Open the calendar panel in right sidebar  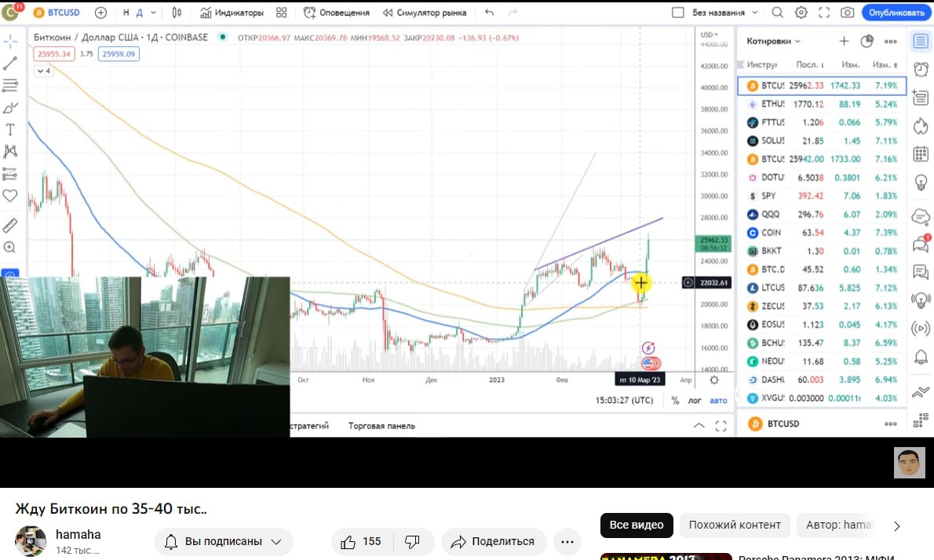click(921, 155)
